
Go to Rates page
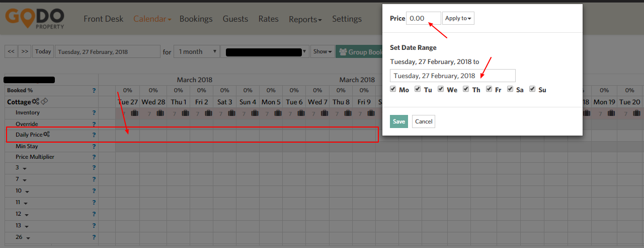tap(269, 19)
